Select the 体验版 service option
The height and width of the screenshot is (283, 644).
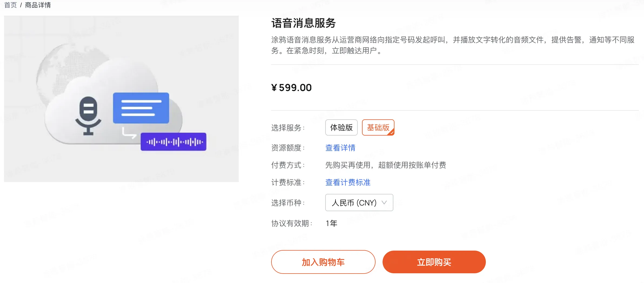(x=341, y=127)
